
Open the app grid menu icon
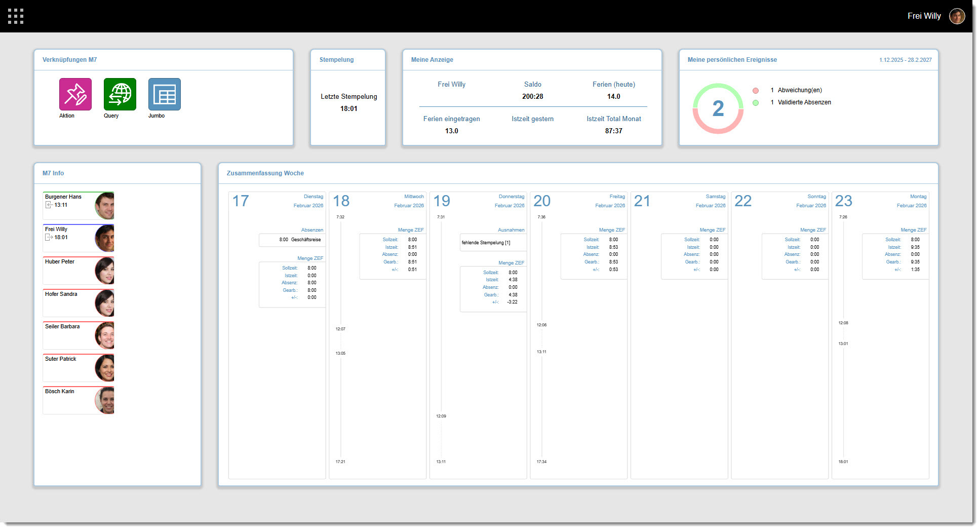click(x=16, y=16)
